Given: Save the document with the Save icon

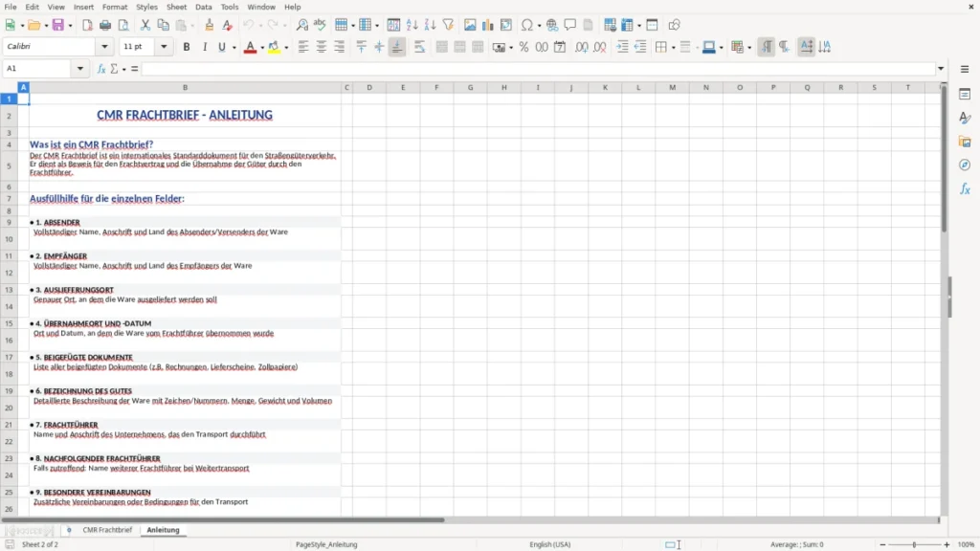Looking at the screenshot, I should coord(58,25).
